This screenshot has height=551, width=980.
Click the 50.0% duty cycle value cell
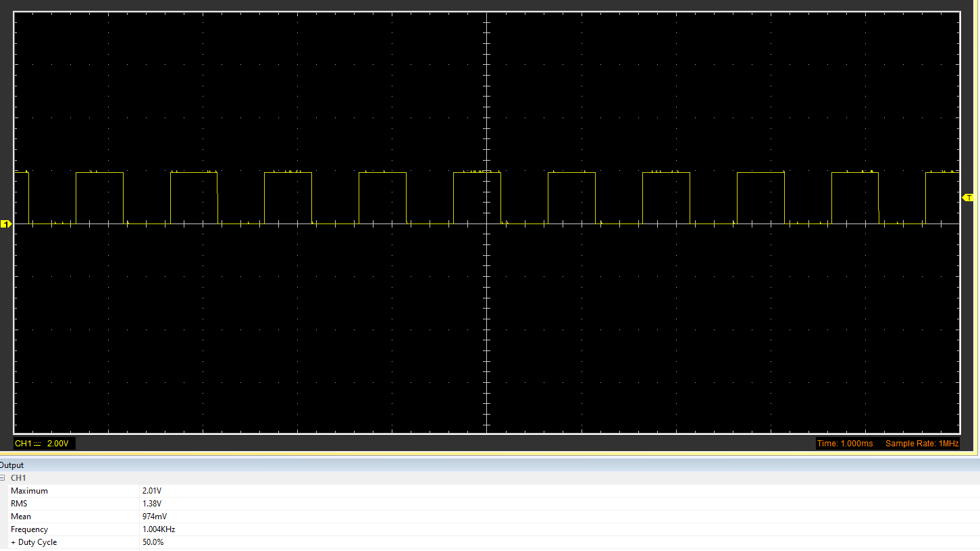coord(153,542)
